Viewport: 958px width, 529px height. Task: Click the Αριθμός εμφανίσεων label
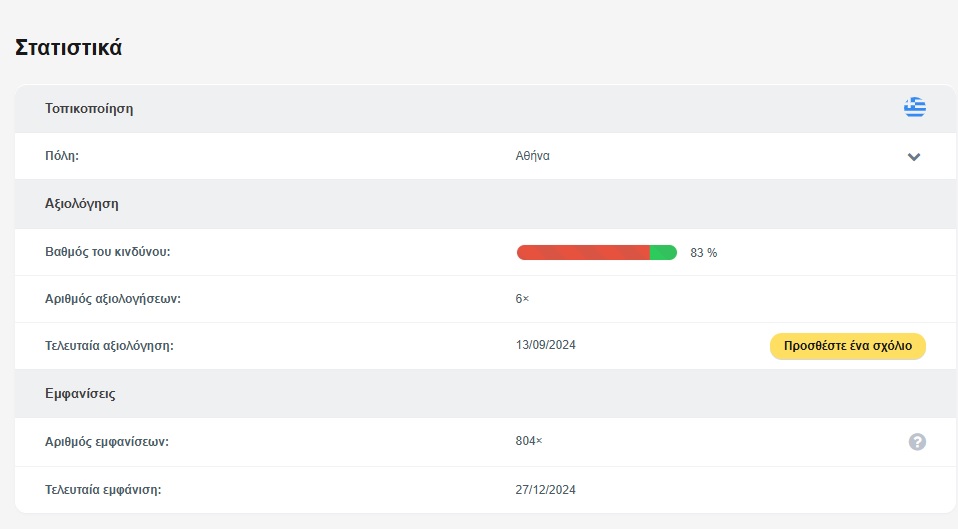[107, 441]
